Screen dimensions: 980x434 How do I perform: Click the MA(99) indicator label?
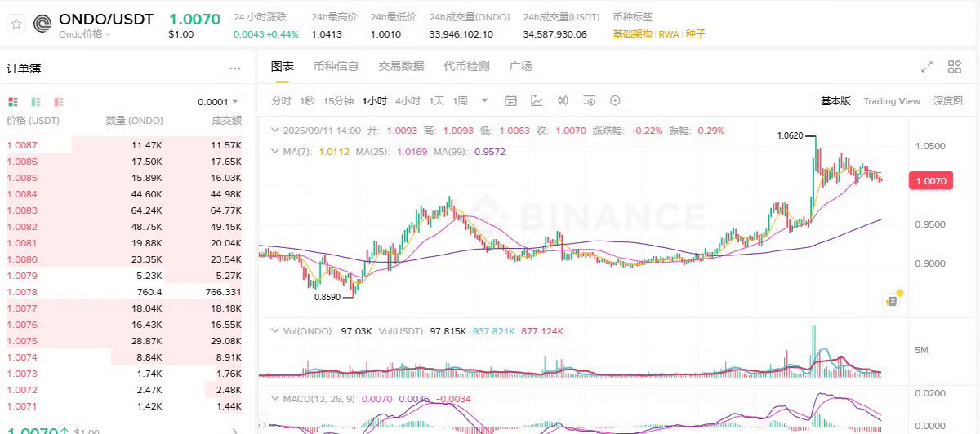point(452,151)
